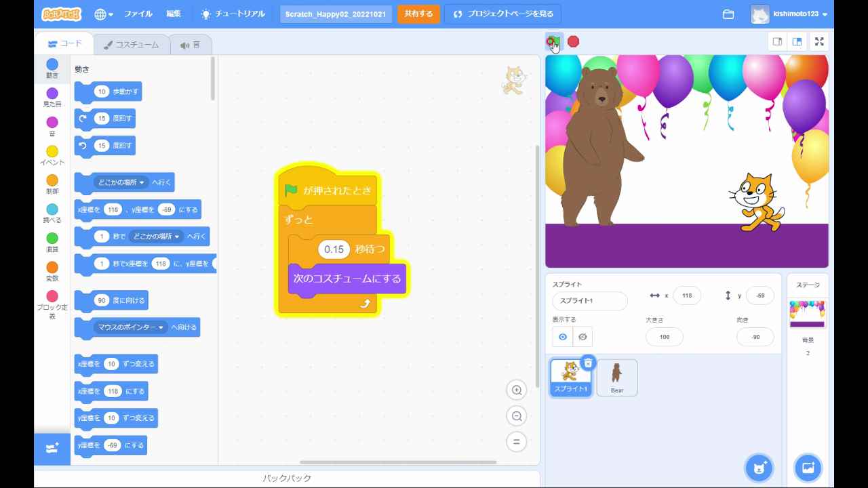Edit sprite x position 118 field

[x=687, y=296]
